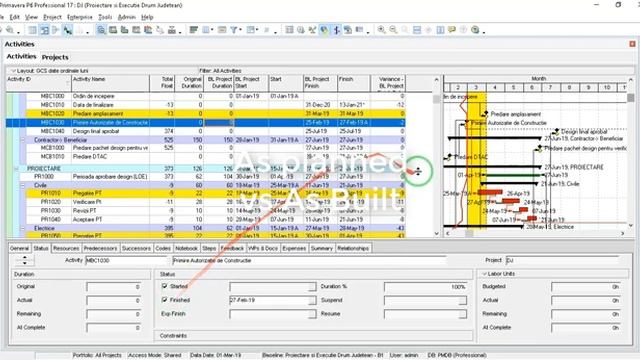Screen dimensions: 640x360
Task: Click the Zoom Out magnifier icon
Action: pos(393,30)
